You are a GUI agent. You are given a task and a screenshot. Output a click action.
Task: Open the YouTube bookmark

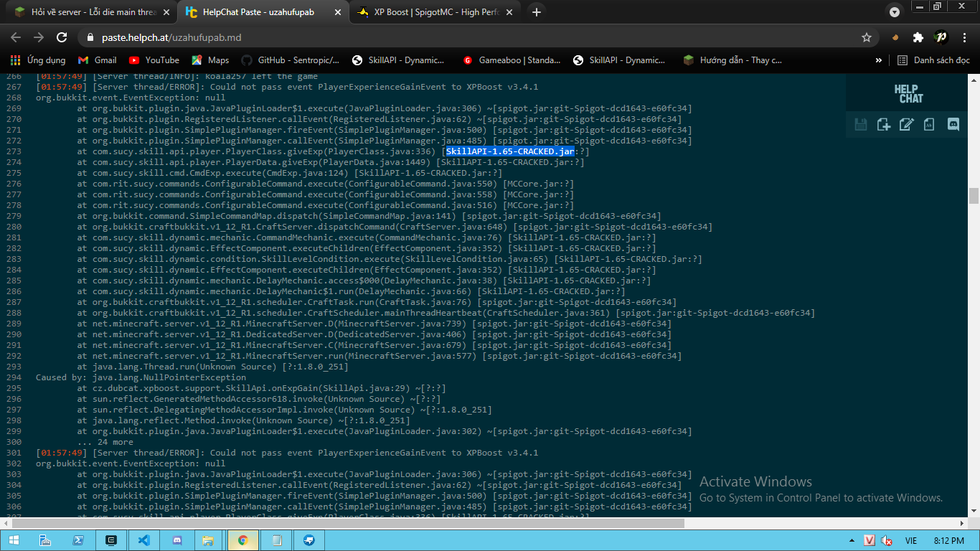(154, 60)
